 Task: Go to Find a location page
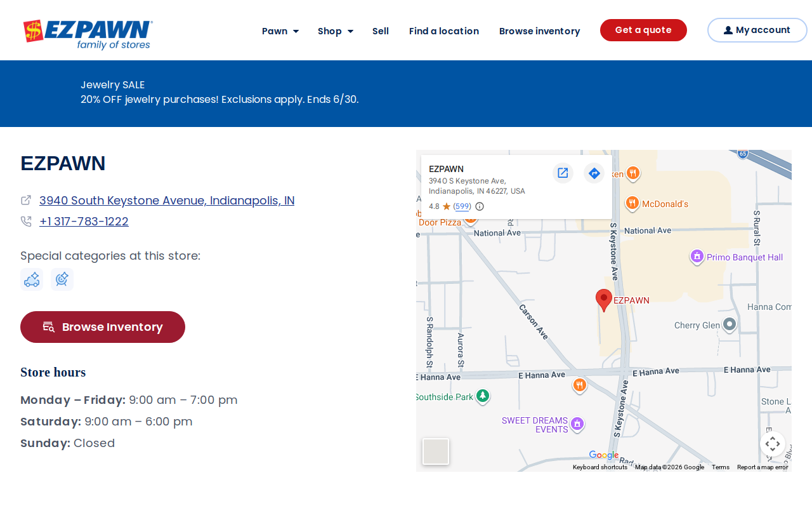[444, 31]
